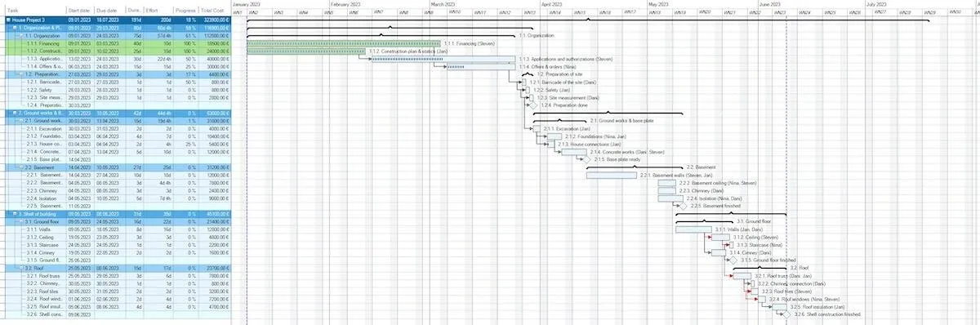Select the 1.2.3. Site meas.. task row
Image resolution: width=980 pixels, height=325 pixels.
pos(117,97)
